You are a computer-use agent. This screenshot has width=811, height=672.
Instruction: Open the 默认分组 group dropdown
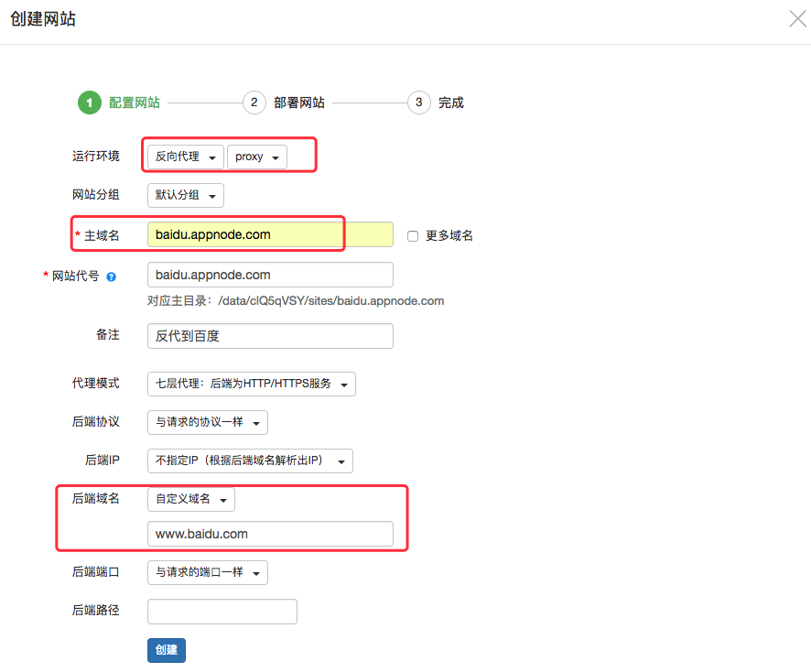point(186,195)
